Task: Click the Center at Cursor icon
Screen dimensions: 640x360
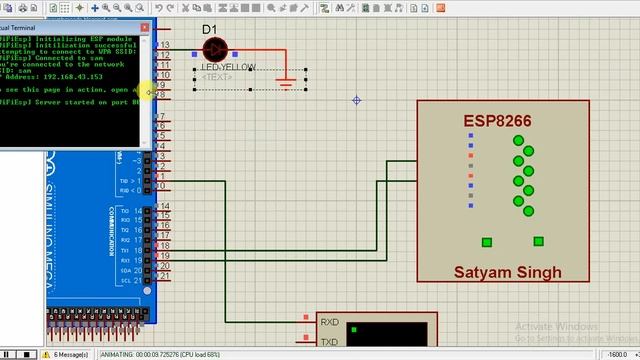Action: tap(95, 8)
